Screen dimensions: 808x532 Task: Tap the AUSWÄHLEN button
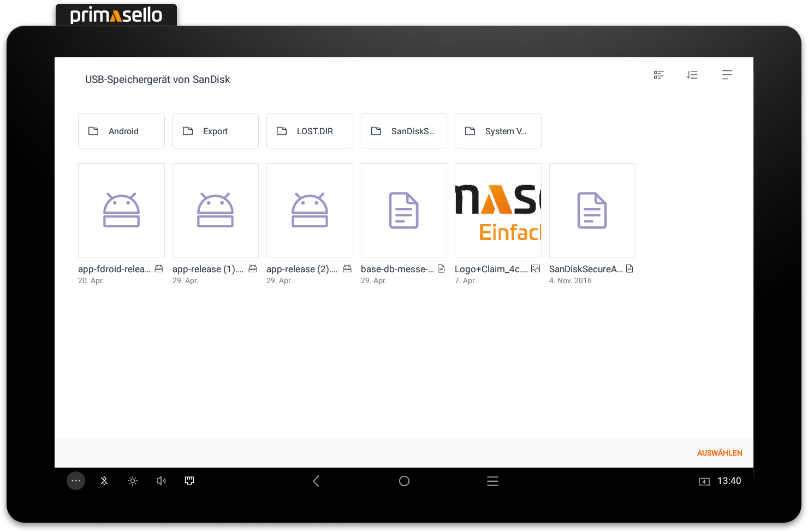click(x=719, y=453)
